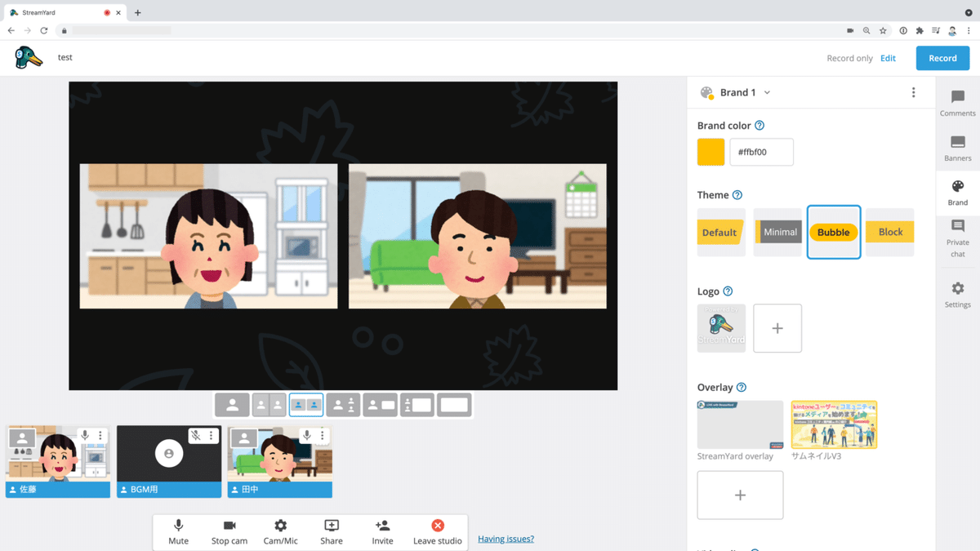Select the サムネイルV3 overlay
Viewport: 980px width, 551px height.
834,424
